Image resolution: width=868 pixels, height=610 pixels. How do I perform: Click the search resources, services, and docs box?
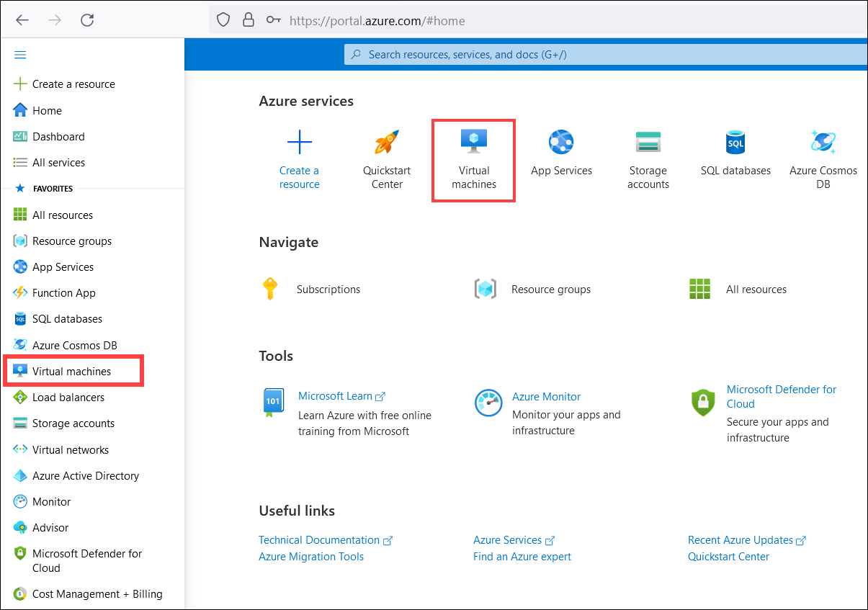click(606, 54)
